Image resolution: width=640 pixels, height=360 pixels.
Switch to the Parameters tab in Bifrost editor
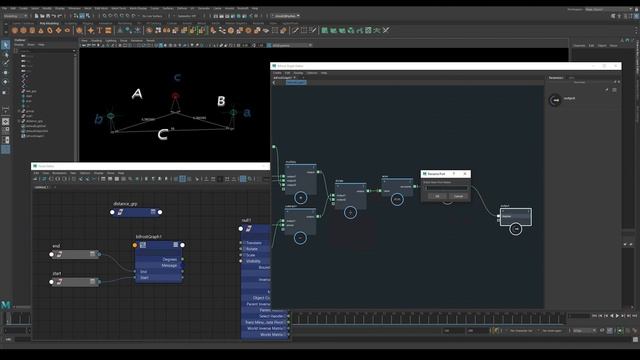556,78
